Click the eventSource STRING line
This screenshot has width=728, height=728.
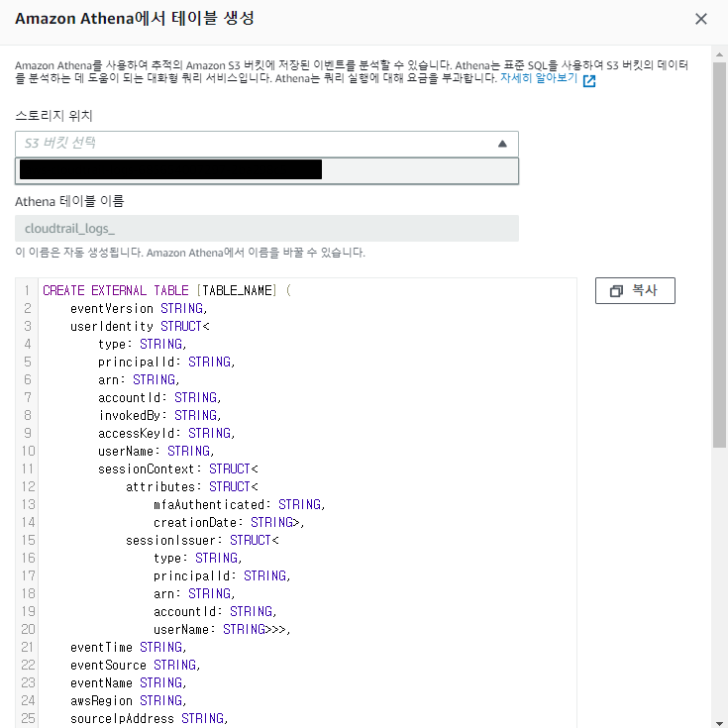click(x=136, y=666)
